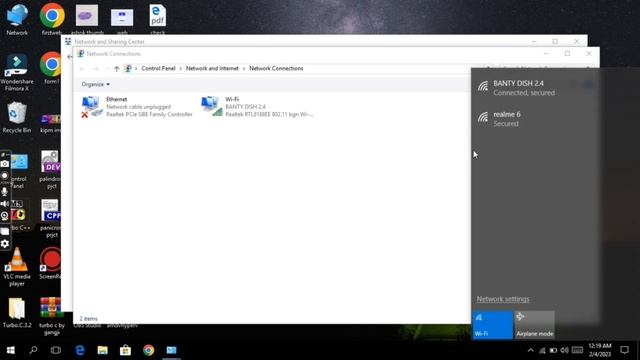Open the pdf check file on desktop
Screen dimensions: 640x360
tap(158, 19)
